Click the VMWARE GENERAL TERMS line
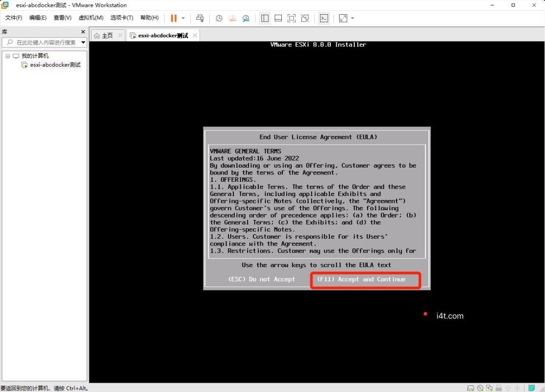The width and height of the screenshot is (545, 392). (246, 151)
